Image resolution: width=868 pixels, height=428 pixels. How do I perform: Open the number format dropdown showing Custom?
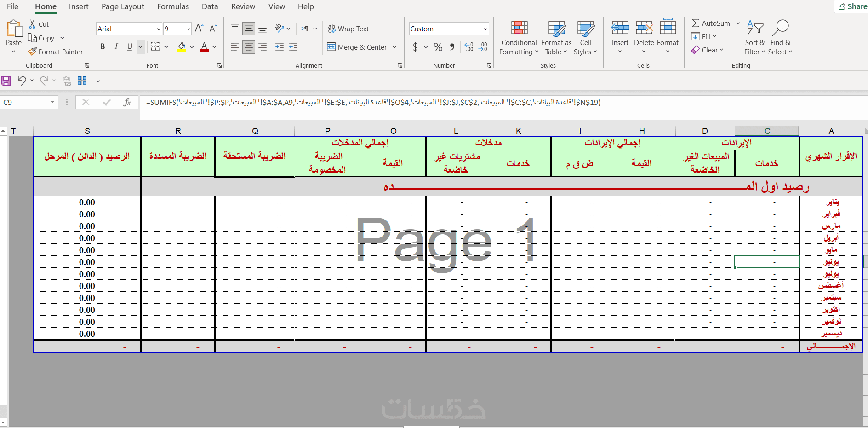pos(485,29)
